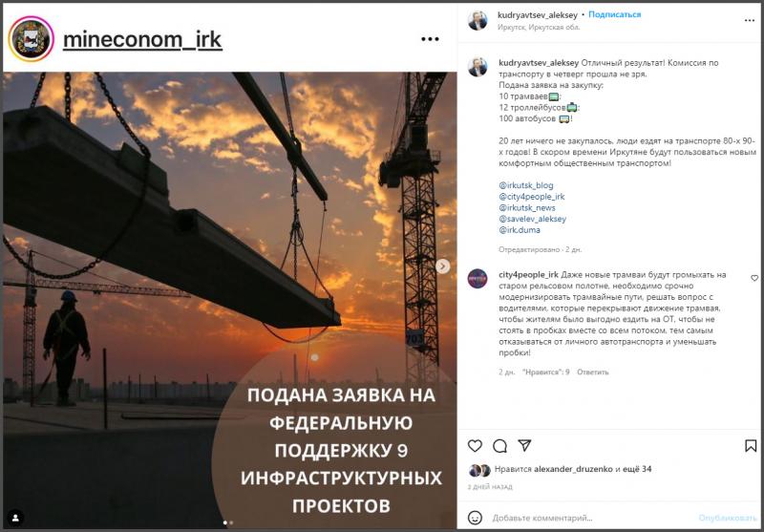Open kudryavtsev_aleksey header avatar

[477, 21]
